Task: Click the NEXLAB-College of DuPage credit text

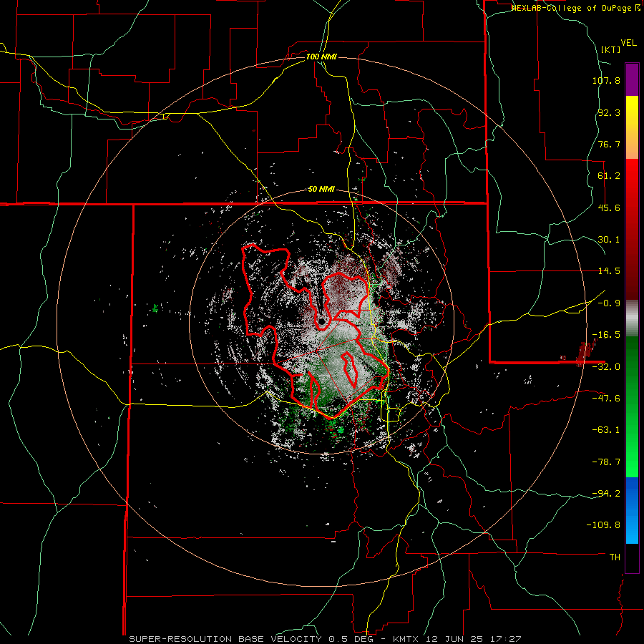Action: [x=575, y=8]
